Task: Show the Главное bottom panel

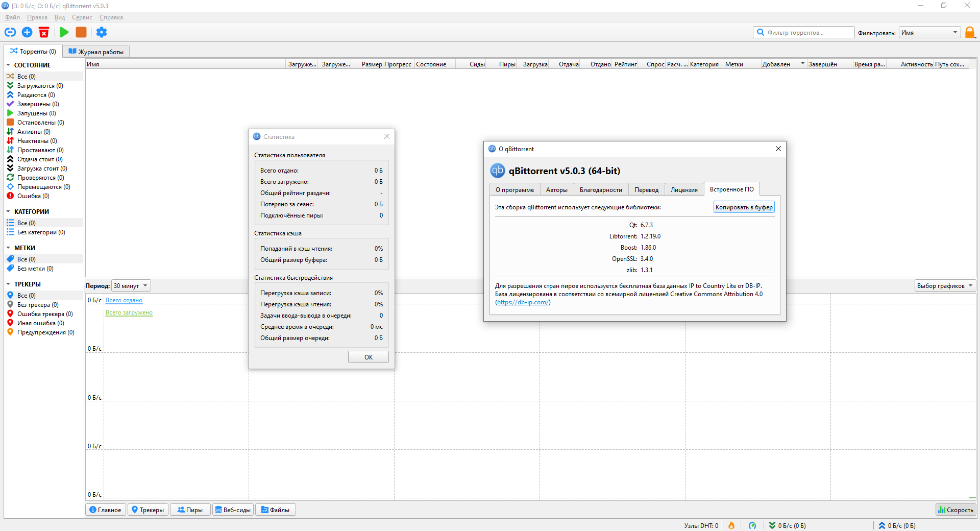Action: click(105, 510)
